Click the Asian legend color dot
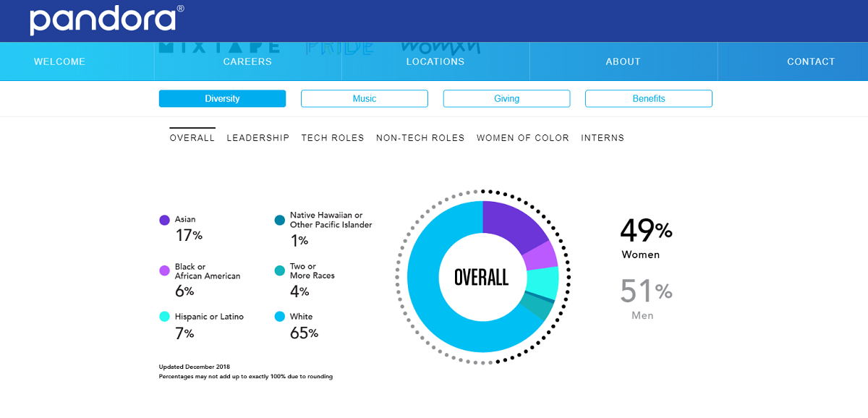The width and height of the screenshot is (868, 418). click(164, 220)
